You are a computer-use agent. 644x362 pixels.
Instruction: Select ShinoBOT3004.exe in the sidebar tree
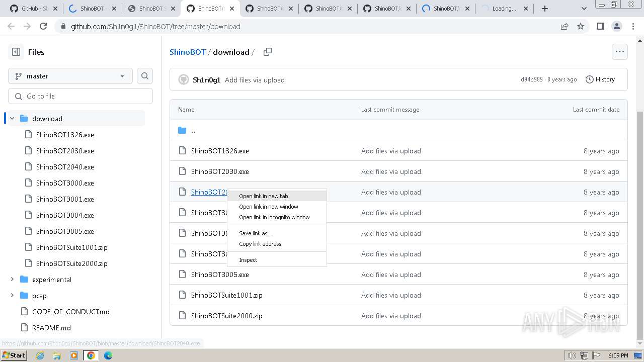pyautogui.click(x=65, y=215)
